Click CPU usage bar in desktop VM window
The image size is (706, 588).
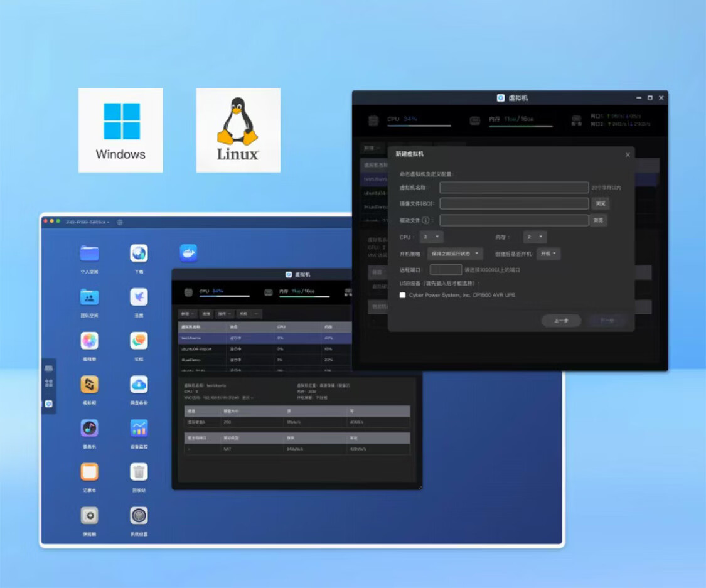click(x=224, y=295)
